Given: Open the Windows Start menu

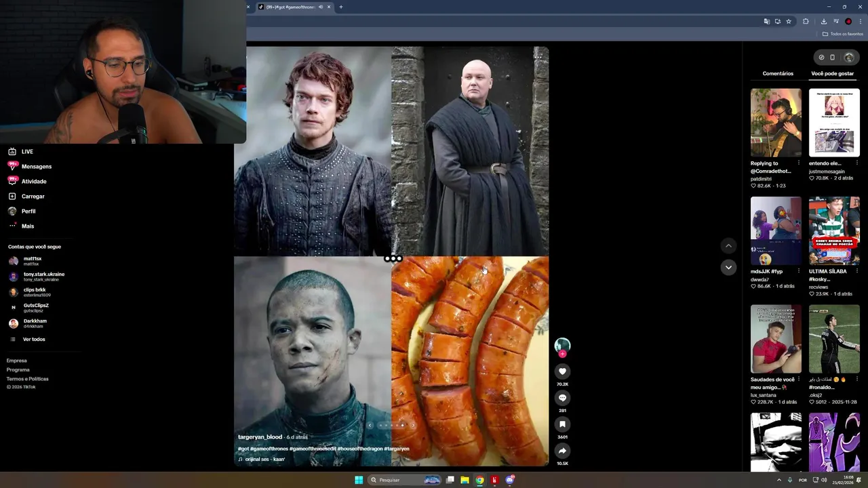Looking at the screenshot, I should 359,480.
